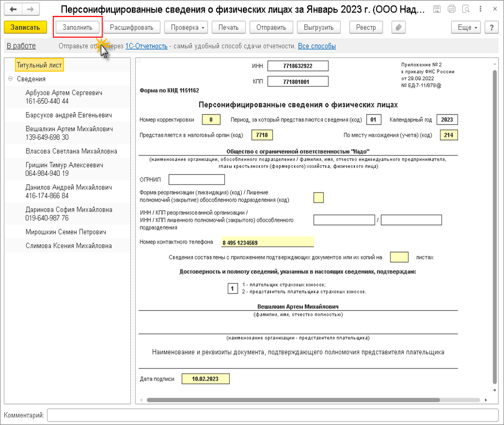The height and width of the screenshot is (425, 504).
Task: Click the contact phone field 8 495 1234569
Action: pyautogui.click(x=267, y=242)
